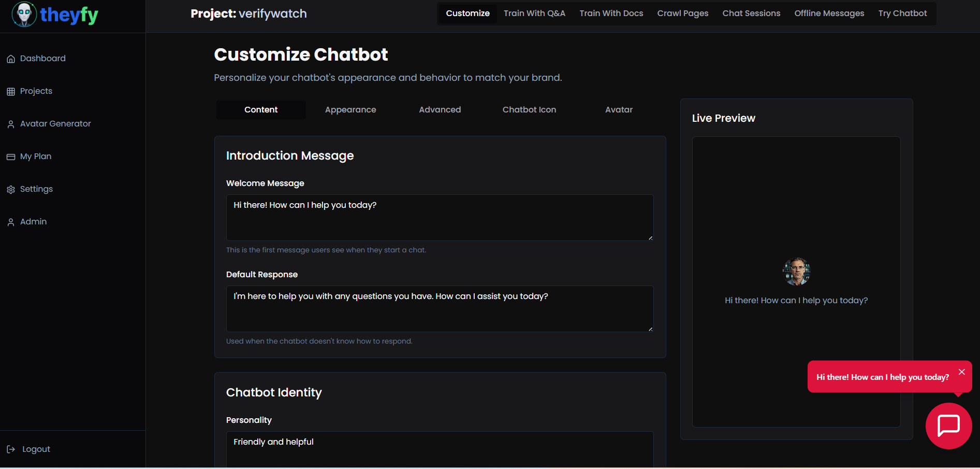Close the red greeting popup
This screenshot has width=980, height=469.
coord(962,372)
